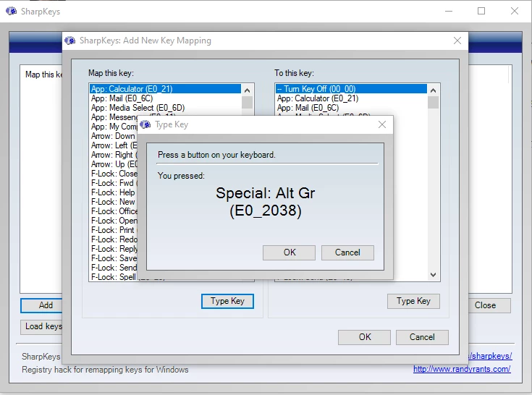Viewport: 532px width, 395px height.
Task: Select Arrow: Right in Map this key list
Action: pyautogui.click(x=114, y=155)
